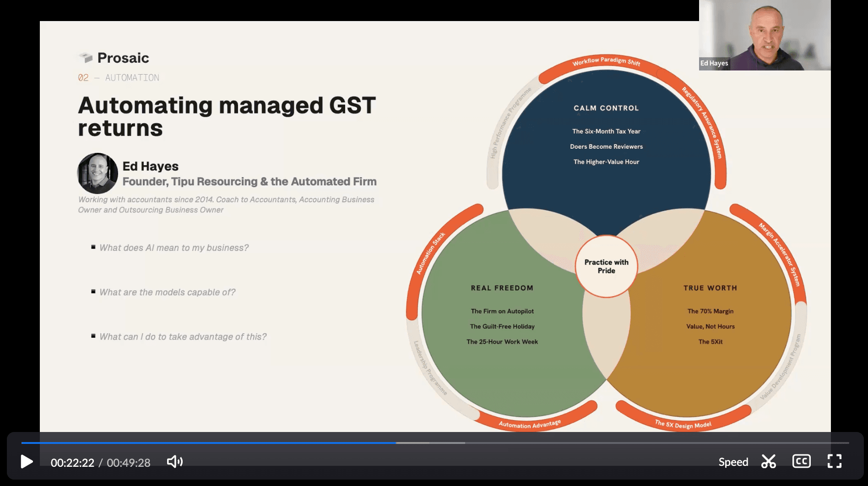Click 'The Firm on Autopilot'
This screenshot has height=486, width=868.
coord(502,311)
